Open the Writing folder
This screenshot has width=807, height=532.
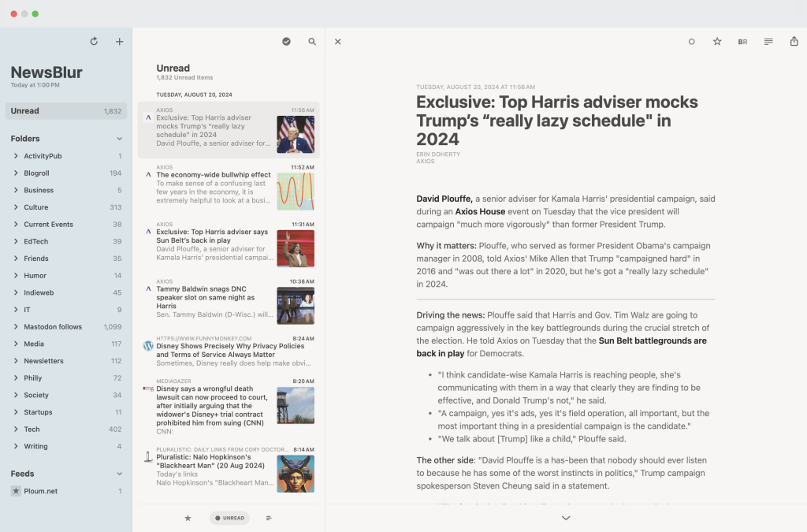[x=66, y=446]
